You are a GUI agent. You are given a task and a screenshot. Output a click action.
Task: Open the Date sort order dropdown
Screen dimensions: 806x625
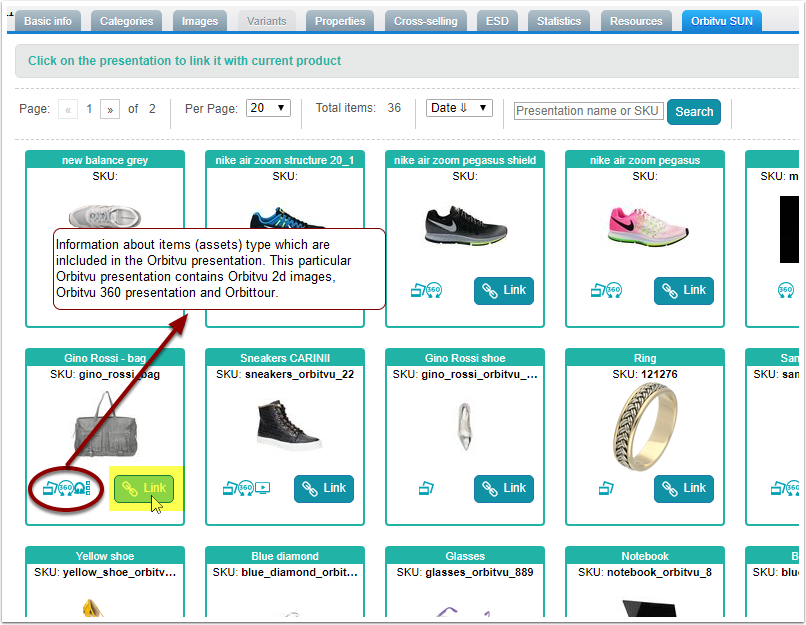point(459,108)
